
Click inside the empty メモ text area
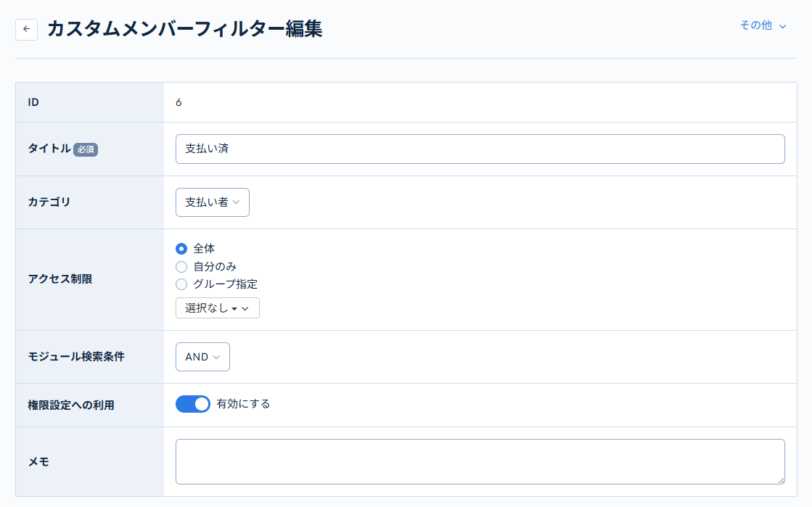coord(480,461)
